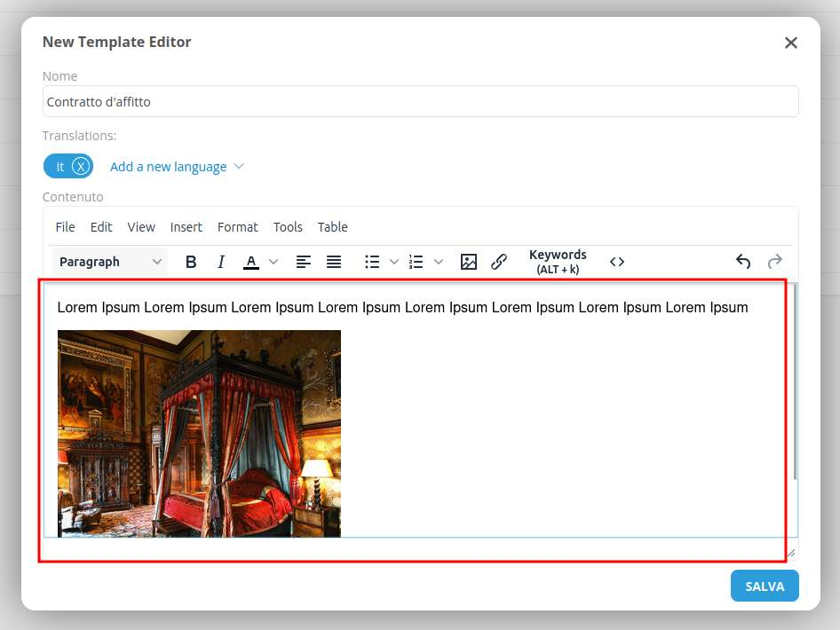Open the Keywords (ALT + k) button
Viewport: 840px width, 630px height.
coord(558,262)
